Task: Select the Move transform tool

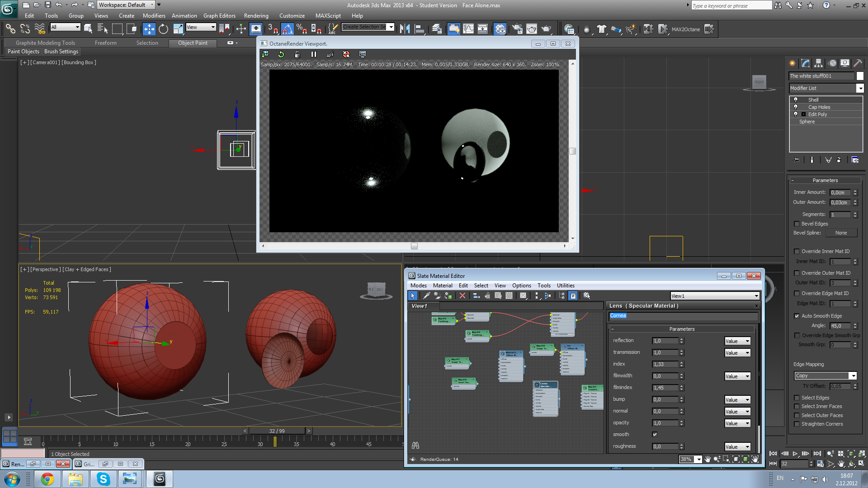Action: point(149,29)
